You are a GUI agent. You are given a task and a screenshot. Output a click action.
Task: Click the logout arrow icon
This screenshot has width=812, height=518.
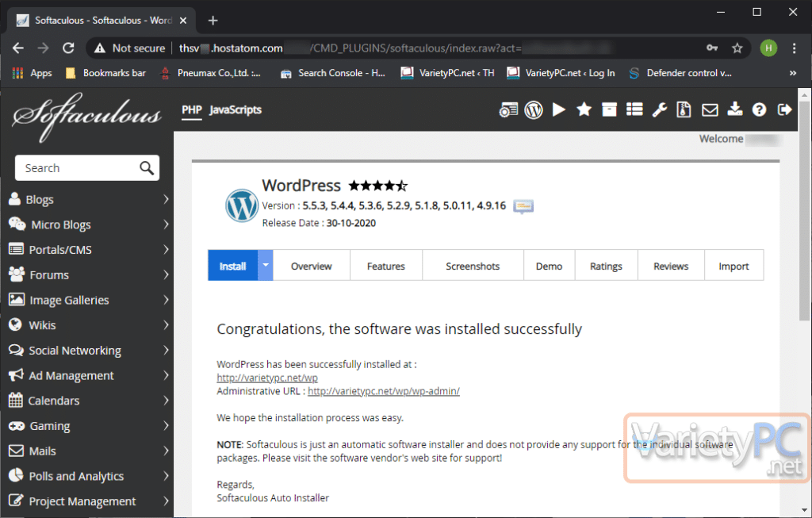pyautogui.click(x=784, y=109)
